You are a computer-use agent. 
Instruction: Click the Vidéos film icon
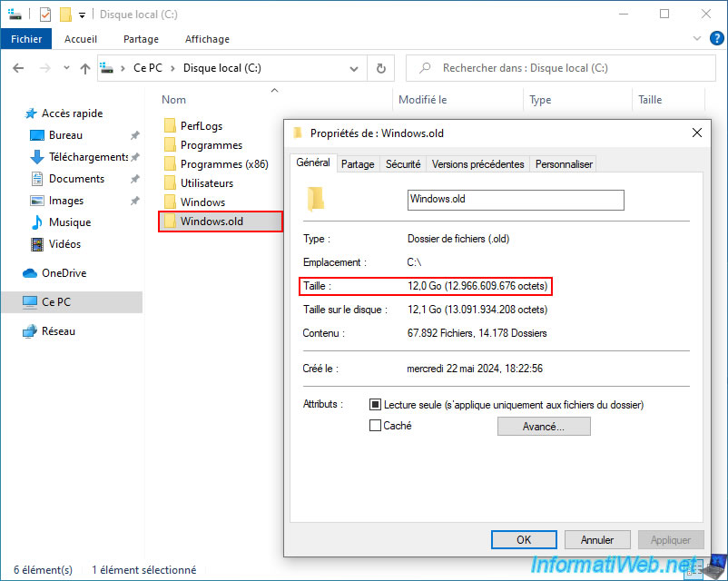pos(37,244)
